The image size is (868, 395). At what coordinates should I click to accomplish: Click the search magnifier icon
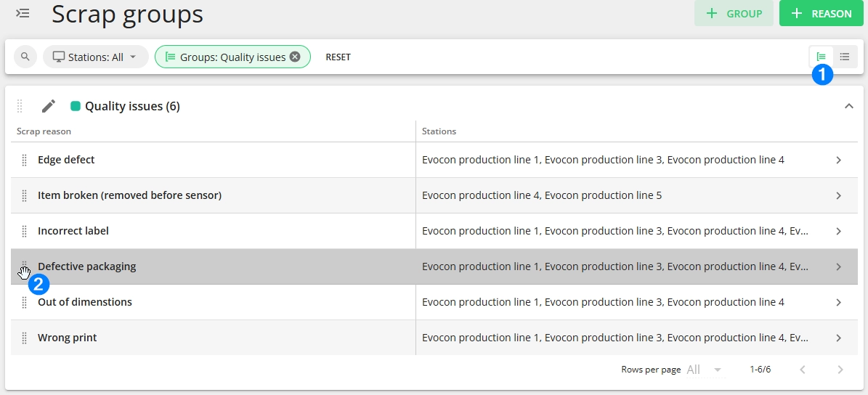pyautogui.click(x=25, y=57)
